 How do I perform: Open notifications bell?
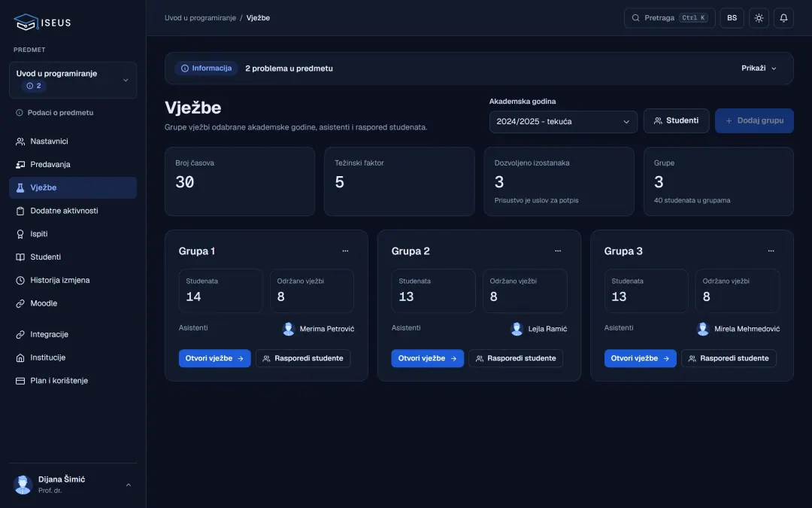tap(783, 17)
